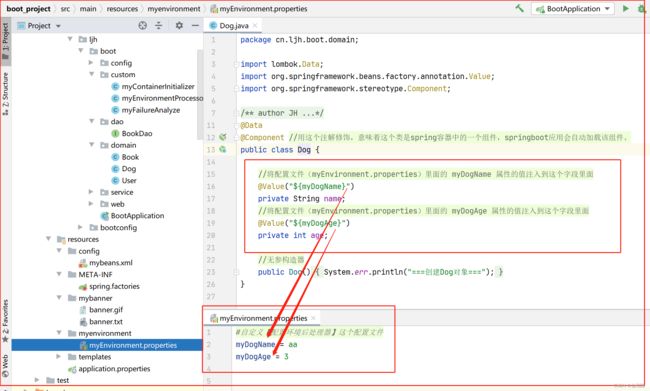
Task: Expand folded constructor body on line 23
Action: (x=236, y=272)
